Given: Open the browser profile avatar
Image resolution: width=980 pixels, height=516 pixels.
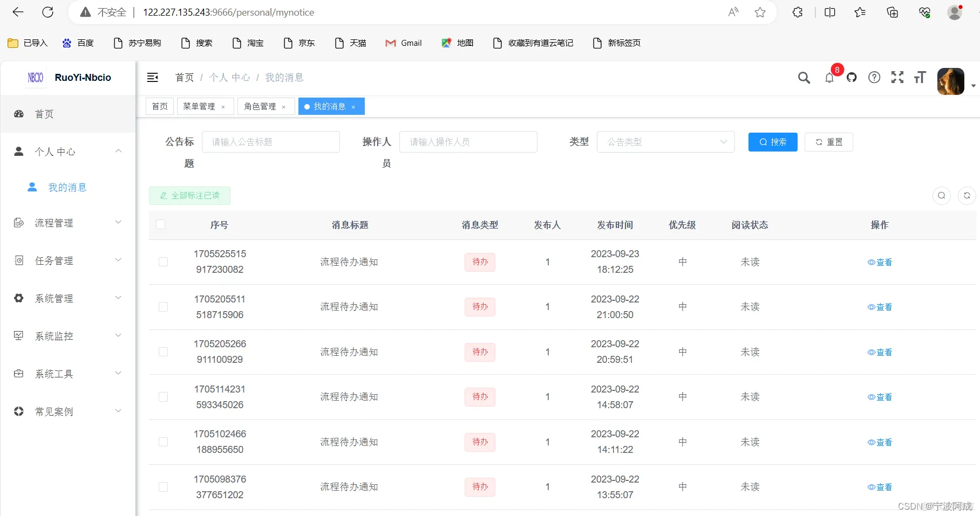Looking at the screenshot, I should pyautogui.click(x=955, y=12).
